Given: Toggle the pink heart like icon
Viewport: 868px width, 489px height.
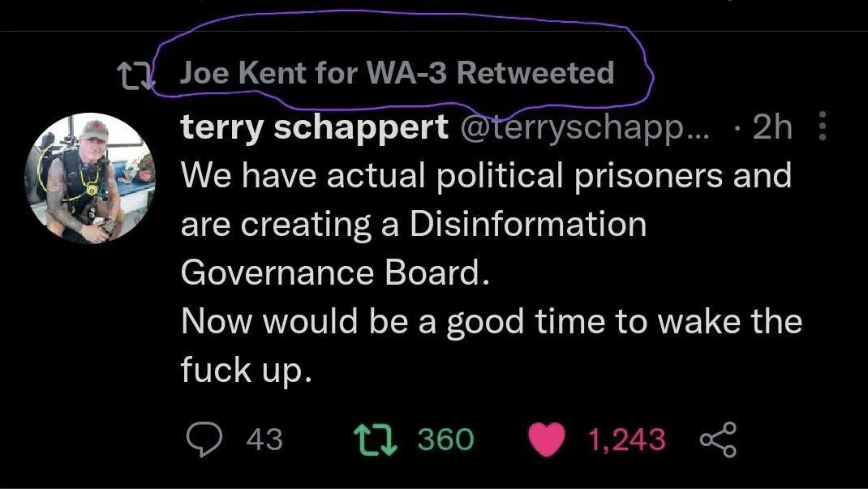Looking at the screenshot, I should [547, 440].
